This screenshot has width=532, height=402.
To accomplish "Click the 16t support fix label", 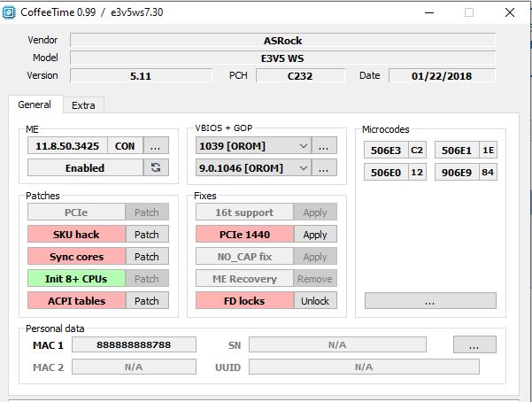I will pyautogui.click(x=244, y=213).
